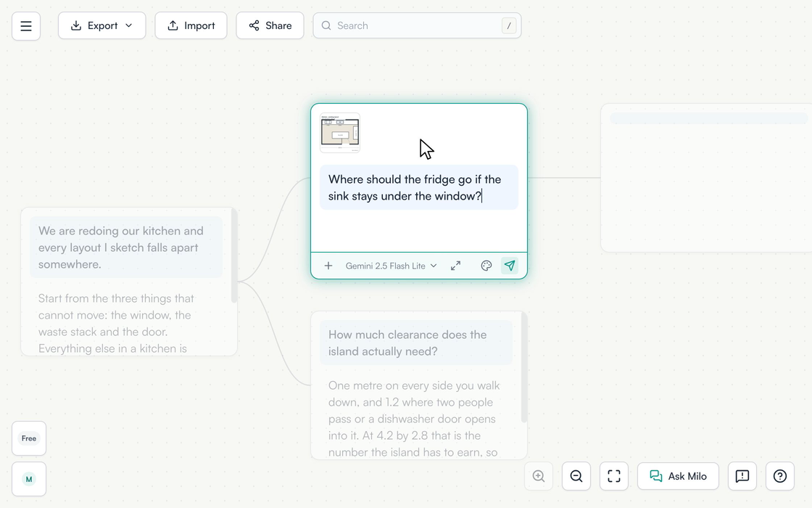
Task: Add attachment with the plus icon
Action: coord(328,266)
